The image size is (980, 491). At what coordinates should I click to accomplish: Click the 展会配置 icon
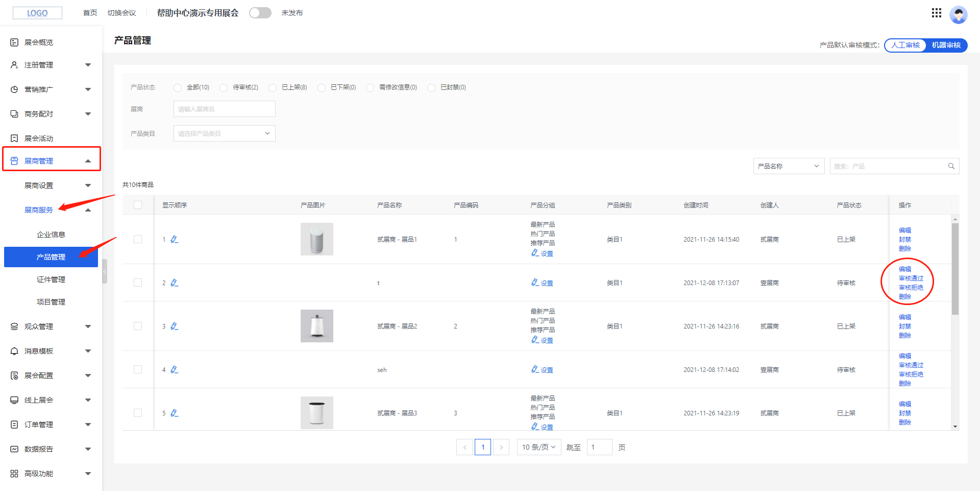pos(14,376)
